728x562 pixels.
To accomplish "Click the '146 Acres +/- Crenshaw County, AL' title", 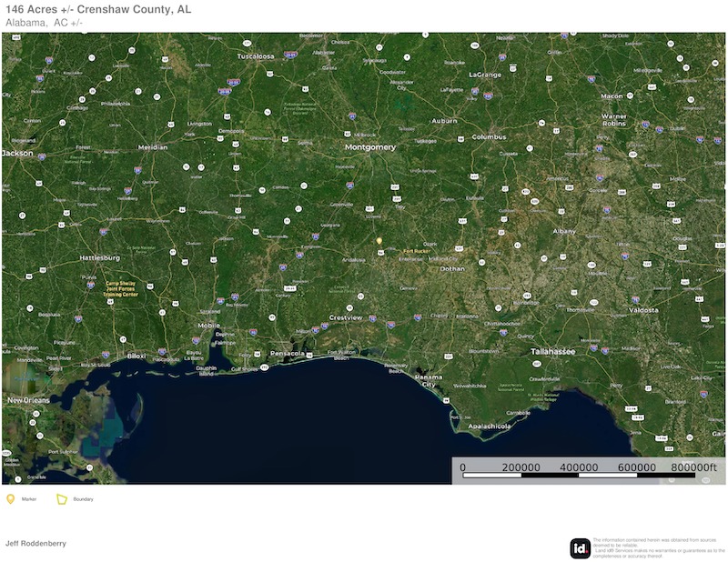I will pyautogui.click(x=98, y=9).
